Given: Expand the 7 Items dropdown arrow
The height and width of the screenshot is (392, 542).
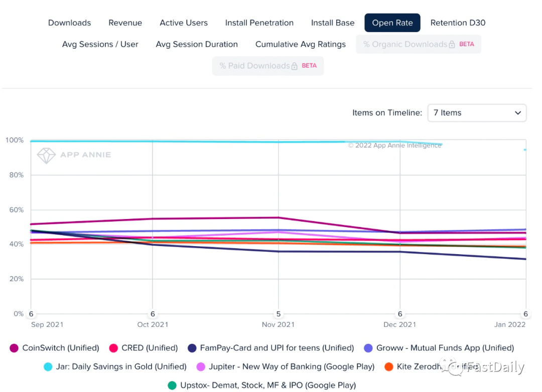Looking at the screenshot, I should [518, 113].
